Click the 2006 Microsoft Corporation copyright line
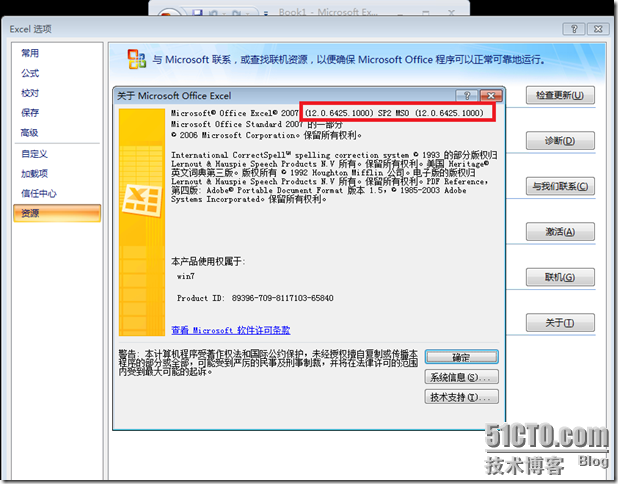 click(266, 135)
